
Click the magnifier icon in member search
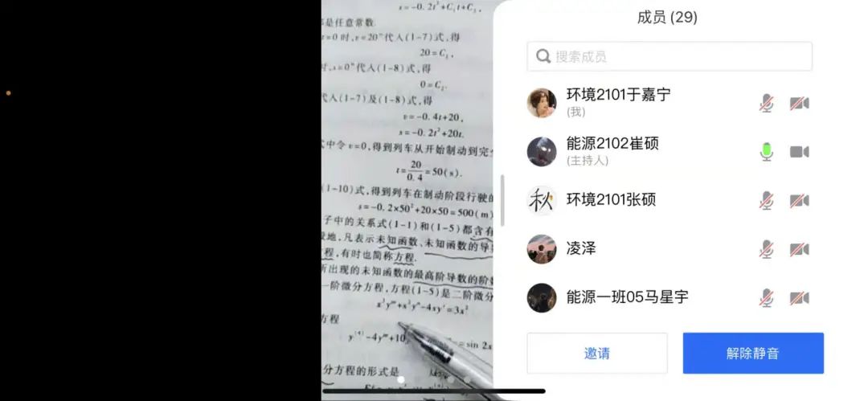543,56
